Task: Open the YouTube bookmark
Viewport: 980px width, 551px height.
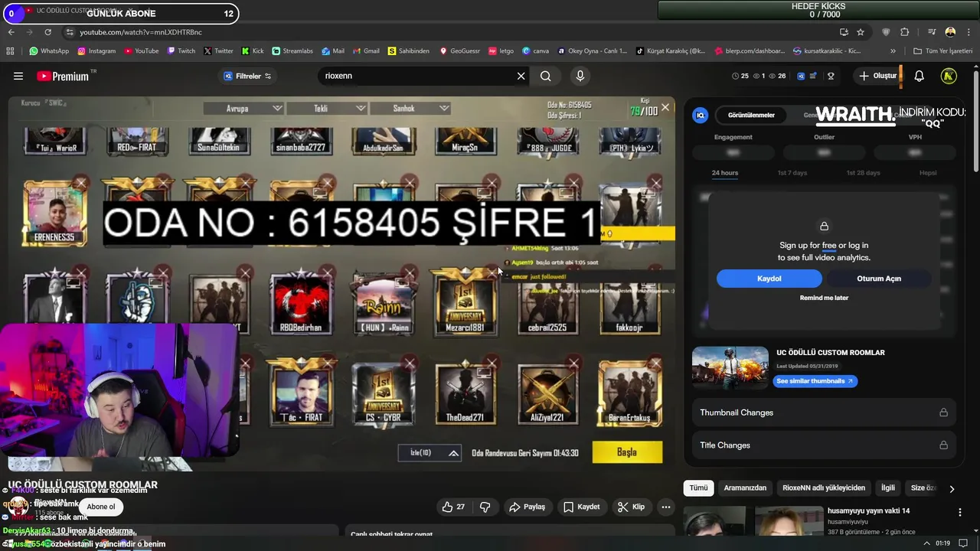Action: (x=141, y=51)
